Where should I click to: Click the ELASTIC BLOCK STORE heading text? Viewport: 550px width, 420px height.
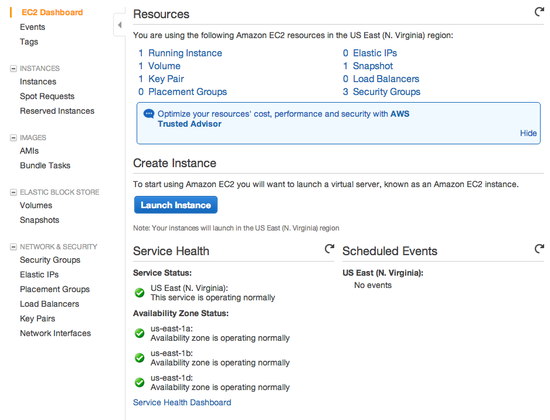[x=60, y=192]
